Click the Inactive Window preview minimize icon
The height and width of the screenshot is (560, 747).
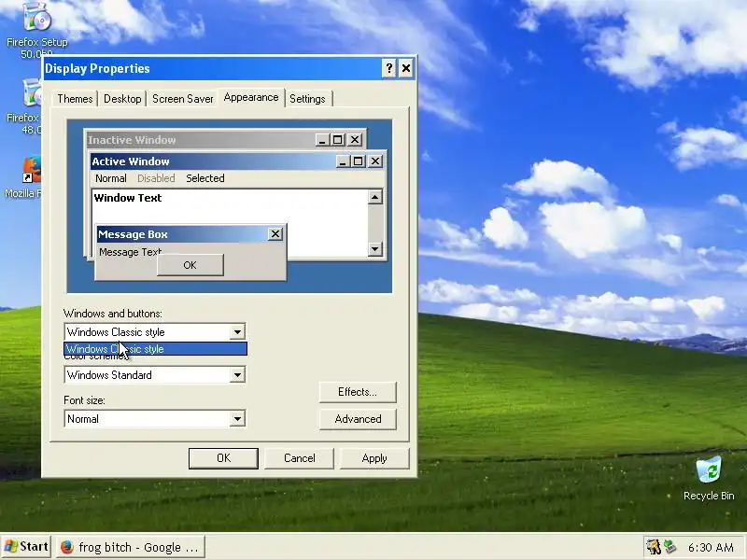pos(322,140)
